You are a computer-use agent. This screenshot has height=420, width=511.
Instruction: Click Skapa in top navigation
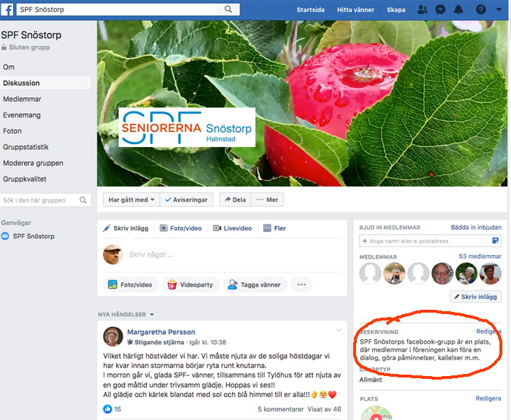coord(396,10)
